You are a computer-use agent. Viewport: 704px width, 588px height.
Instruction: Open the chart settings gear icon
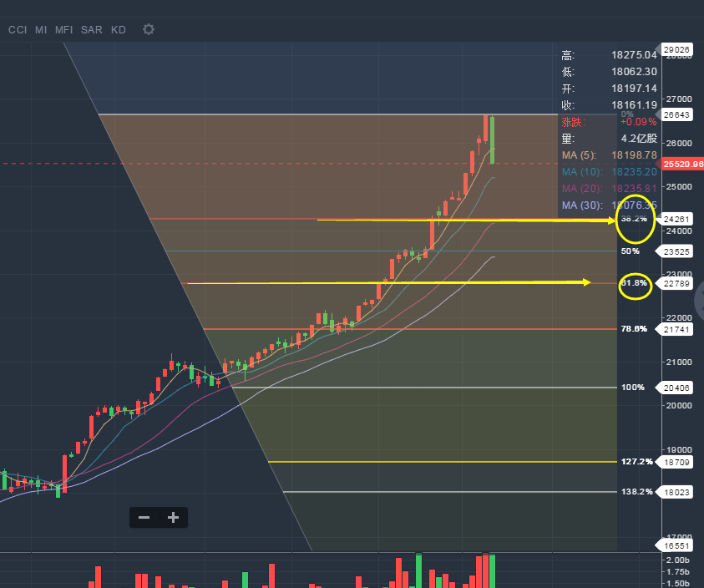(149, 29)
